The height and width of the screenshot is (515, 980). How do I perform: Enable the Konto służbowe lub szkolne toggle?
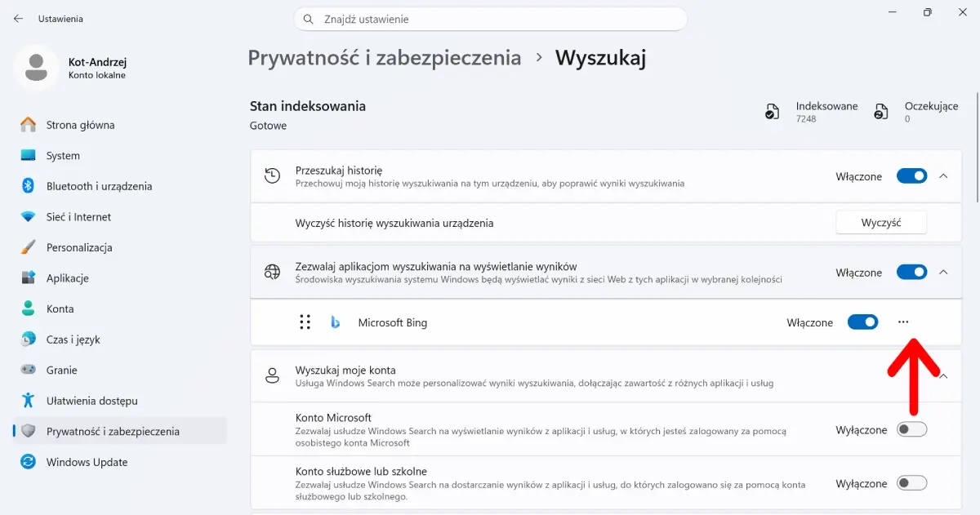click(911, 483)
